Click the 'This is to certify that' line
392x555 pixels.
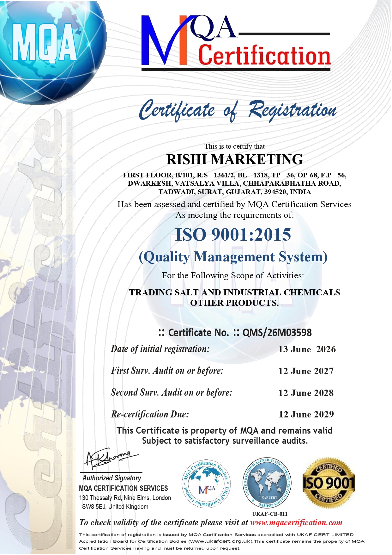click(x=235, y=146)
